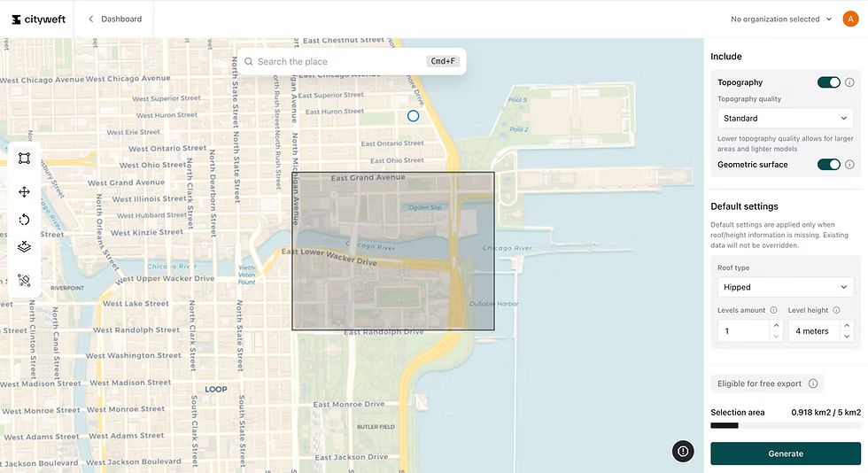The width and height of the screenshot is (868, 473).
Task: Open the organization selector dropdown
Action: pos(781,19)
